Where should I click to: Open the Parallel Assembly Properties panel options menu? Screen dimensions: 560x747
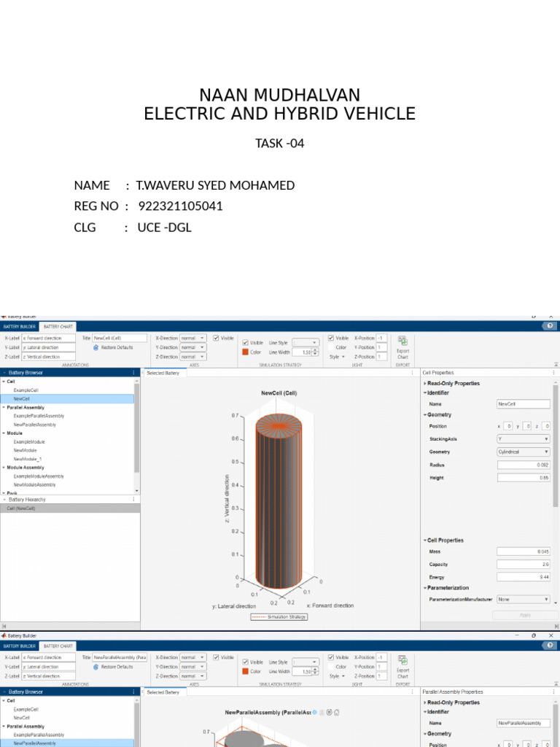[x=555, y=692]
